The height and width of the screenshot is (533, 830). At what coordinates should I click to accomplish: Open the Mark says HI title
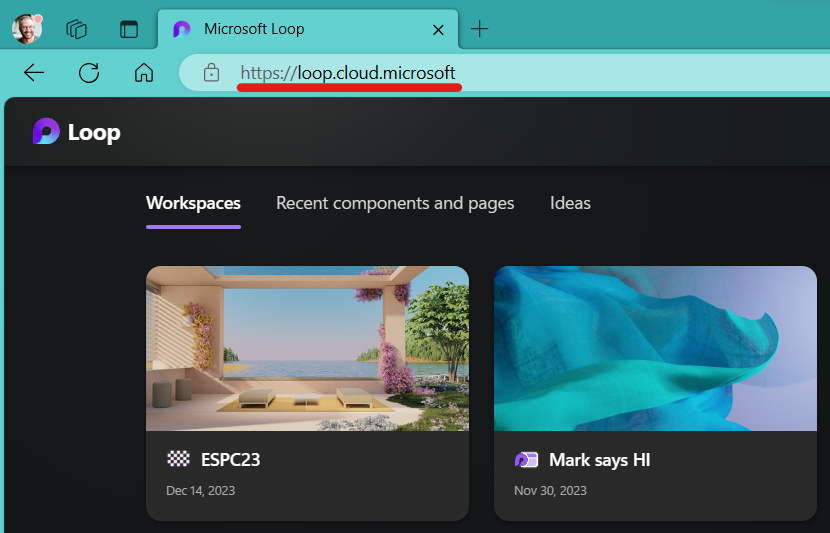[600, 460]
